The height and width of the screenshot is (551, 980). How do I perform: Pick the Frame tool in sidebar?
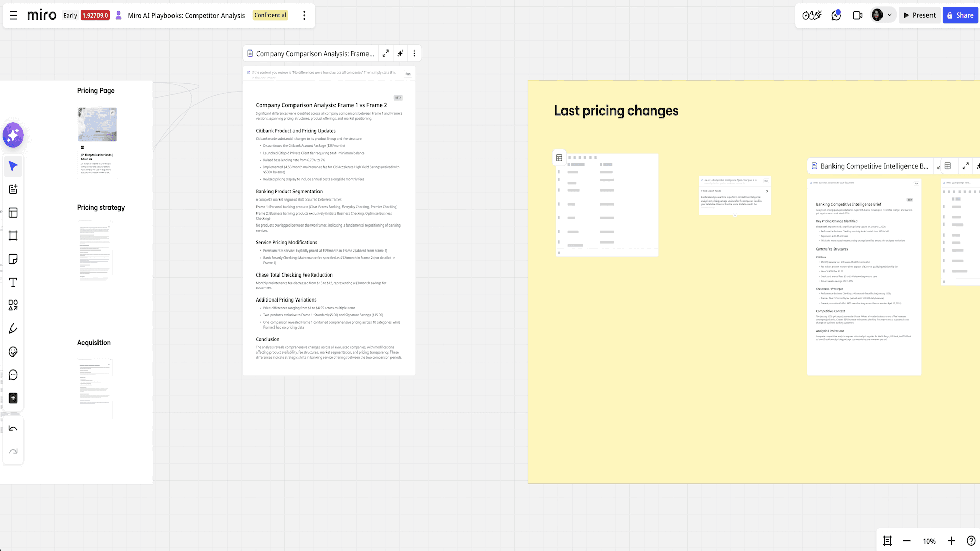tap(13, 236)
